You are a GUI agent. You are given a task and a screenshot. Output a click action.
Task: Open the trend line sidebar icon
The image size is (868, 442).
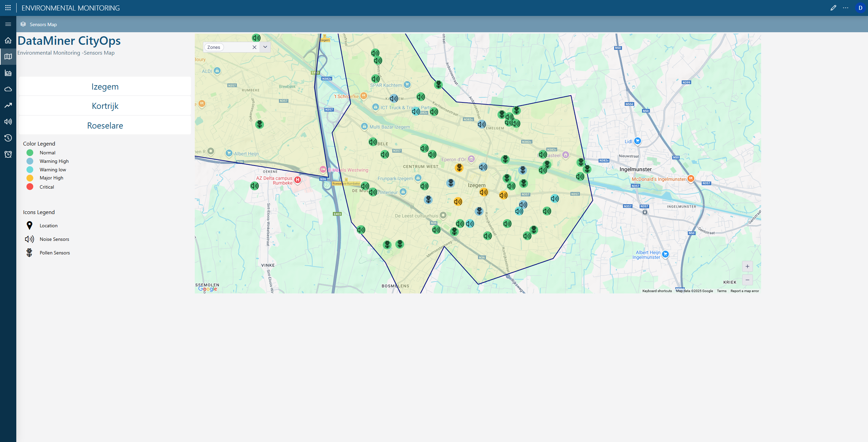coord(8,105)
